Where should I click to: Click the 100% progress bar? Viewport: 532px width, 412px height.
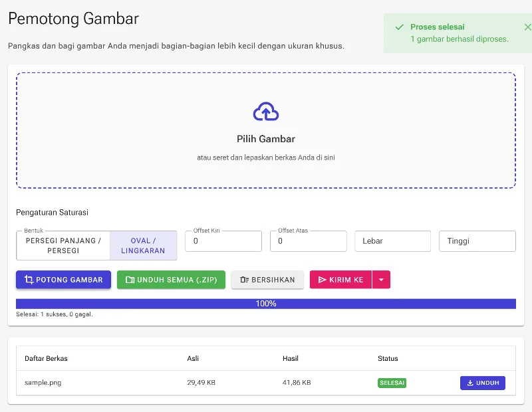tap(266, 304)
